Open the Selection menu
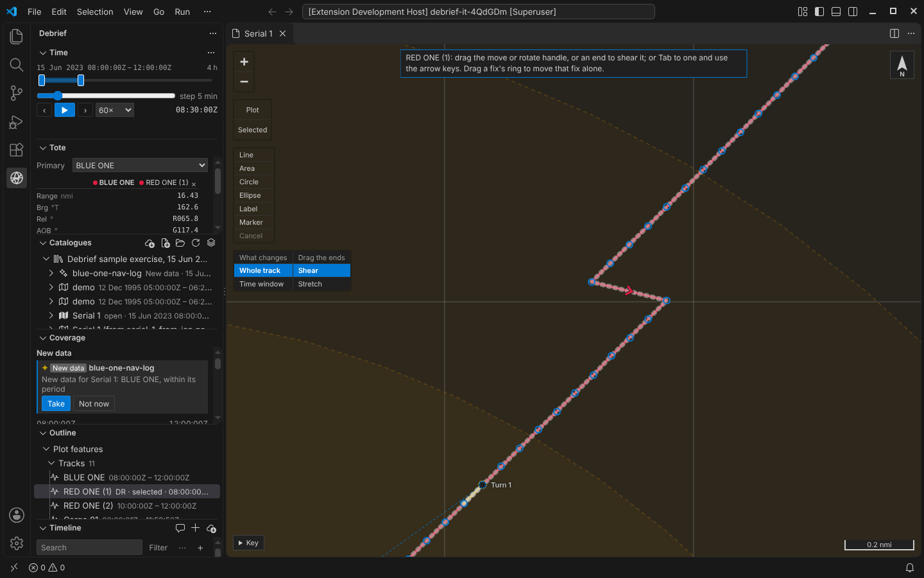Screen dimensions: 924x578 click(x=95, y=12)
